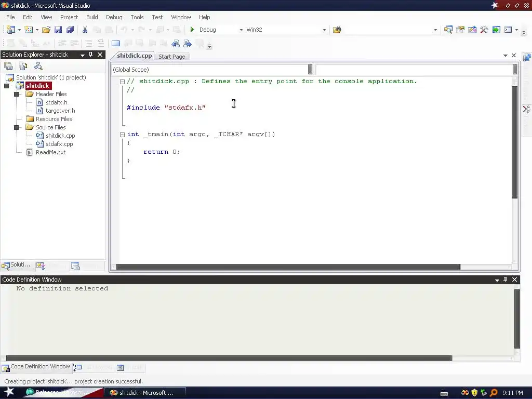Open the Call Browser tab icon at bottom

coord(78,367)
